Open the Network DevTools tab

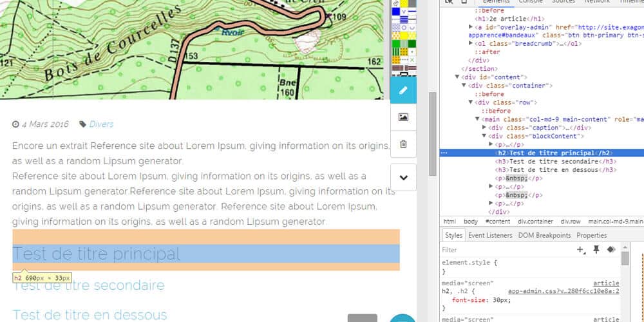[x=597, y=2]
